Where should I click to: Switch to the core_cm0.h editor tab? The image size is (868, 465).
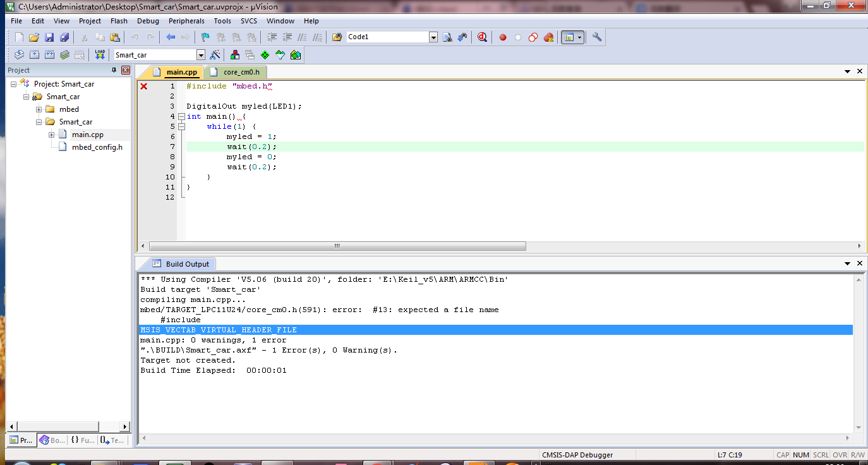(x=241, y=72)
